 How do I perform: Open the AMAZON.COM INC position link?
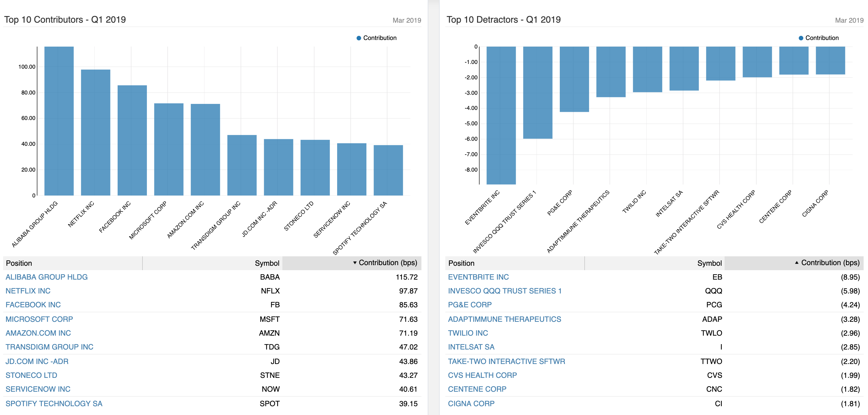38,333
